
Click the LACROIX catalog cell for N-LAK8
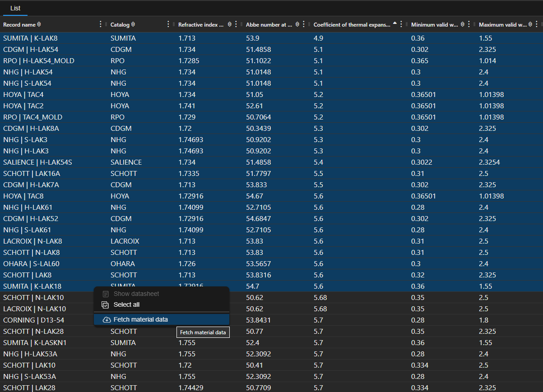(125, 241)
